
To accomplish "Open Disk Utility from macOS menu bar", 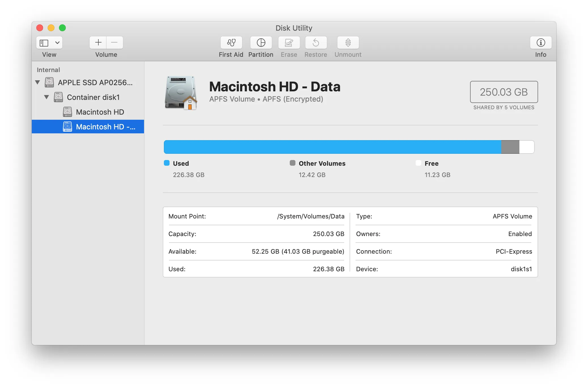I will 283,28.
